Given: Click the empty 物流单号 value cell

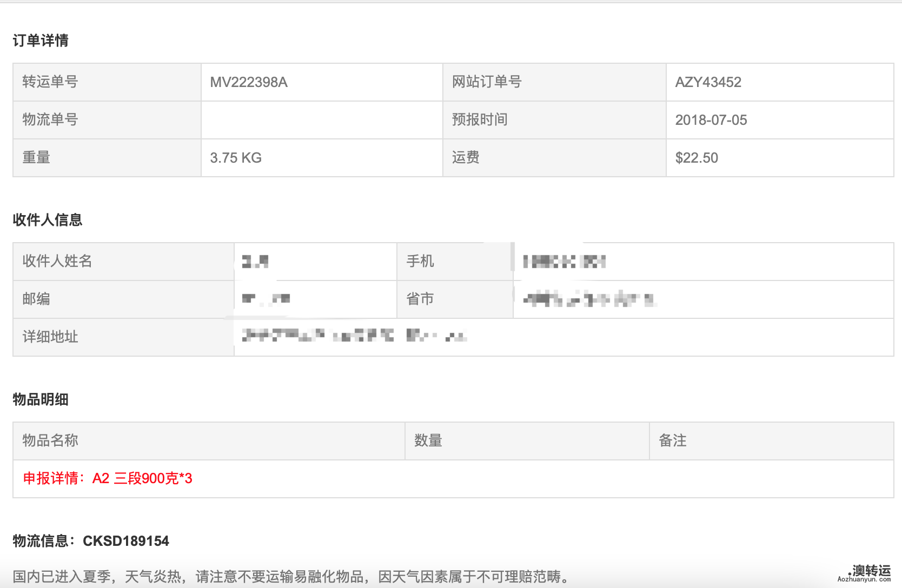Looking at the screenshot, I should [322, 120].
